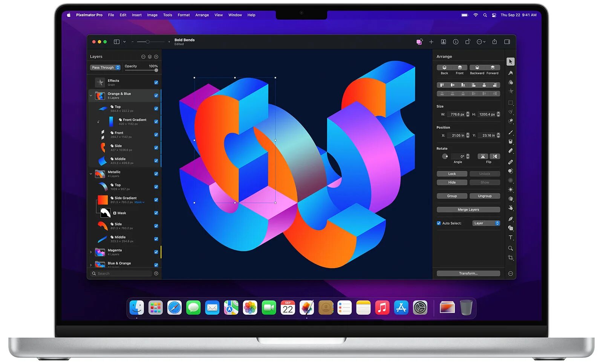Select the Repair bandage tool
The width and height of the screenshot is (603, 364).
[x=510, y=162]
